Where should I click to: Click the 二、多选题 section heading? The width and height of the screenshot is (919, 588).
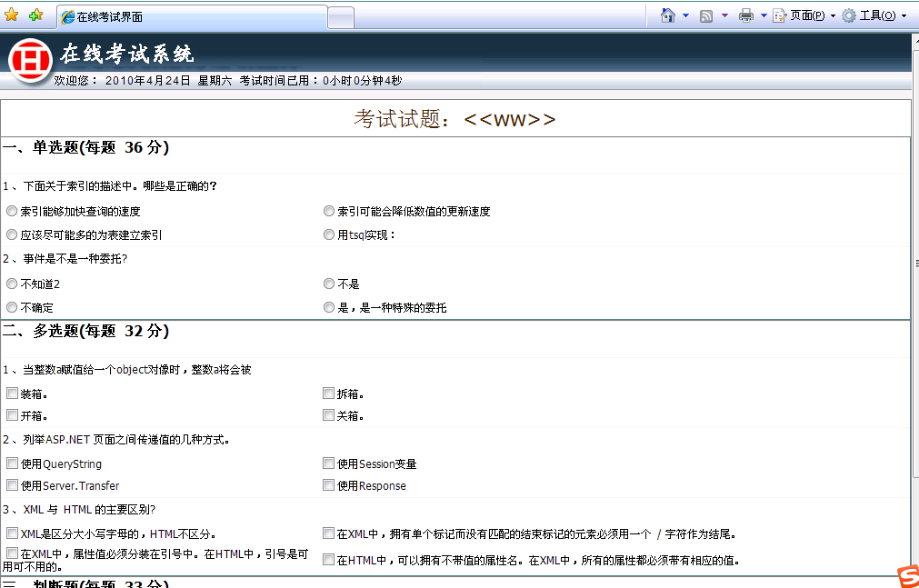tap(85, 331)
